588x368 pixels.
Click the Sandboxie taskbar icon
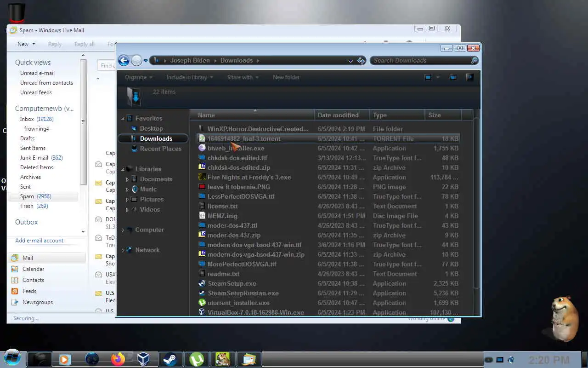(223, 359)
